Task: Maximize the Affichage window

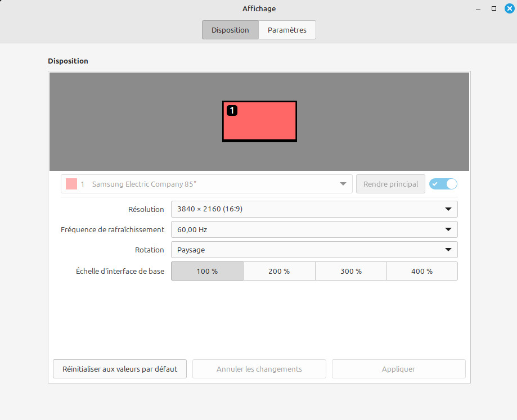Action: 494,8
